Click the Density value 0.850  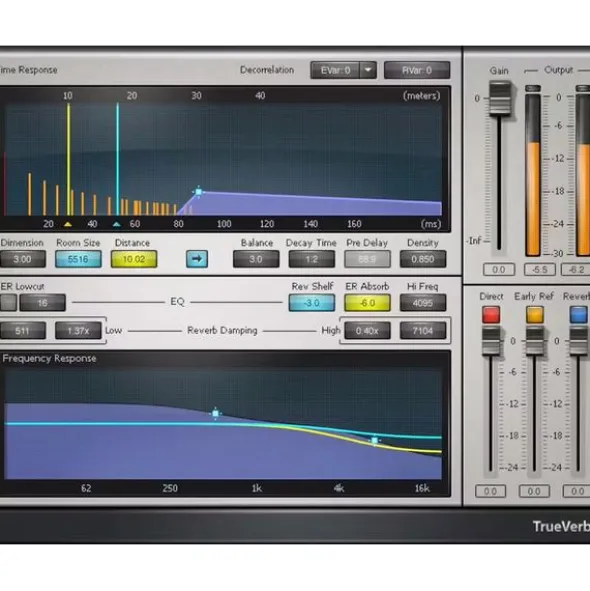click(x=423, y=259)
